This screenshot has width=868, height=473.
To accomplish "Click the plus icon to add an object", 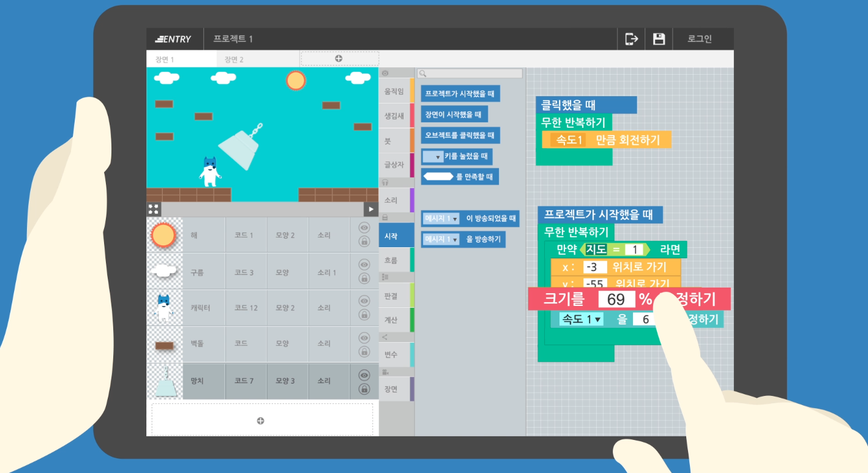I will 261,420.
